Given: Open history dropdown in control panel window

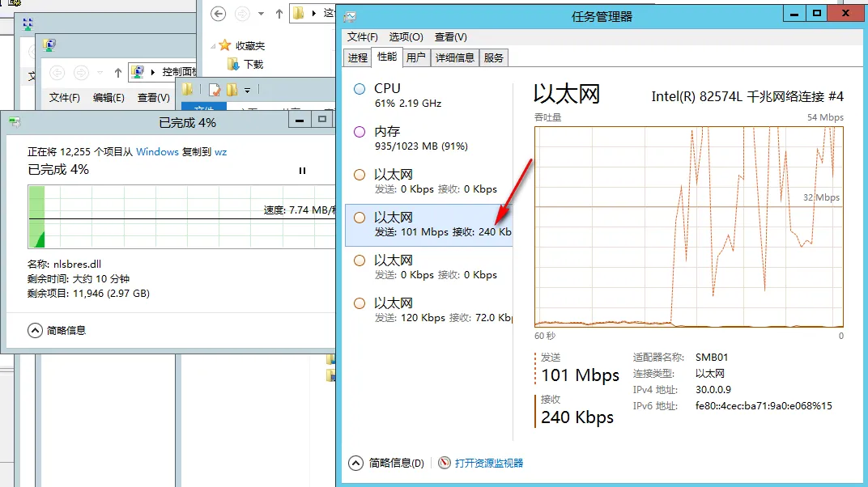Looking at the screenshot, I should coord(100,73).
